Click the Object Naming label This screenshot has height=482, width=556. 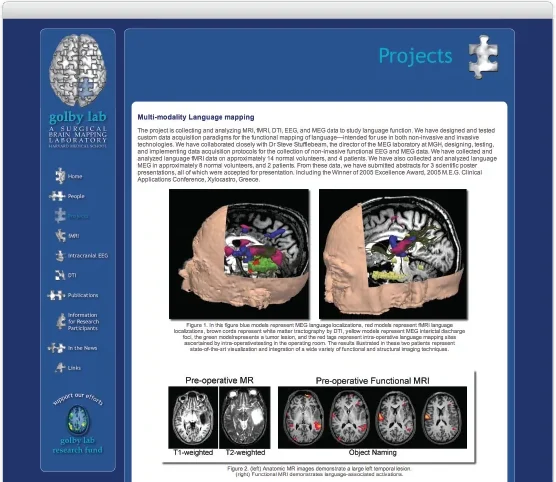372,452
